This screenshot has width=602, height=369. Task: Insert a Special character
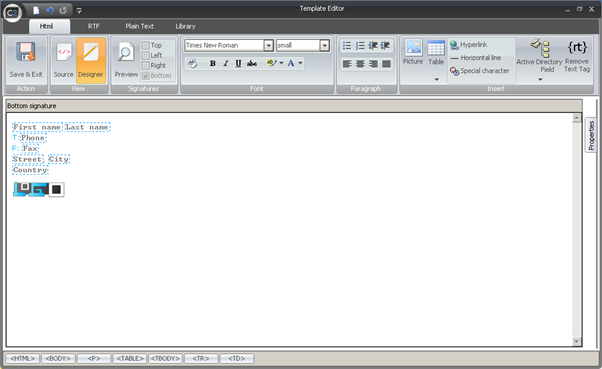(x=480, y=71)
